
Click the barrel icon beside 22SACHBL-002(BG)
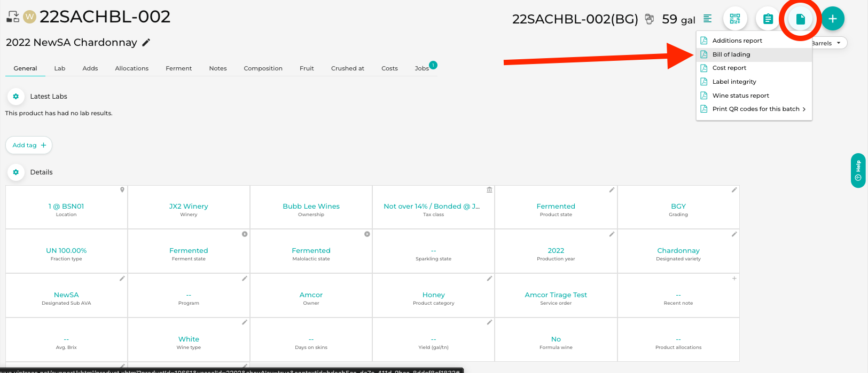[650, 19]
